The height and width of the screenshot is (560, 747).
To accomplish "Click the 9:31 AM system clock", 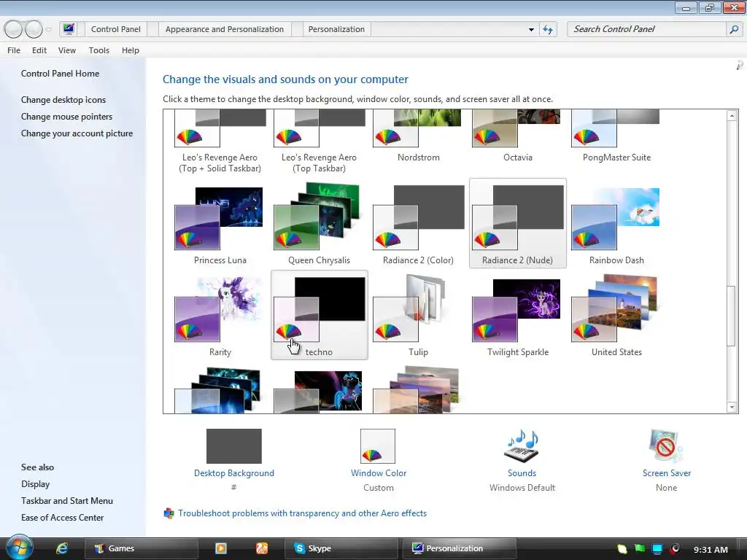I will coord(711,550).
